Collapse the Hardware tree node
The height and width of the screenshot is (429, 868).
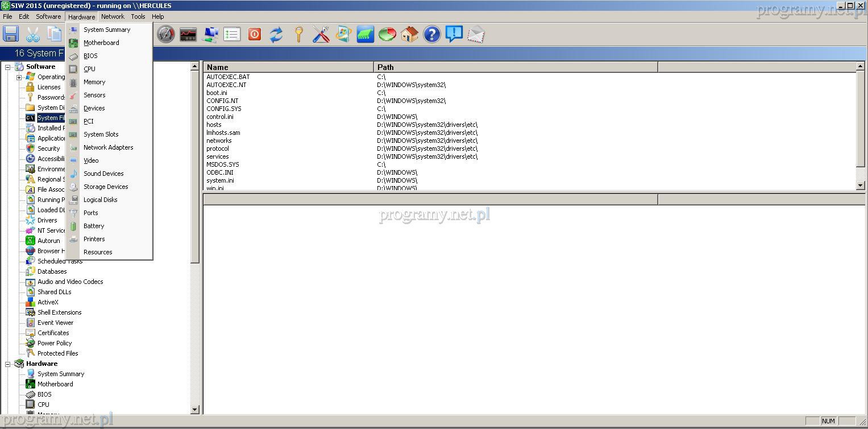pyautogui.click(x=8, y=364)
